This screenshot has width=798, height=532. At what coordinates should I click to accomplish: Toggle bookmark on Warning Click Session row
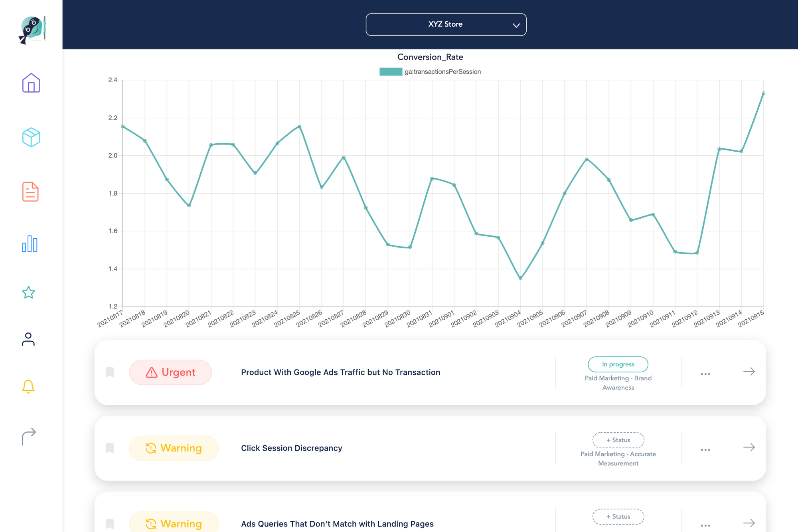[110, 448]
